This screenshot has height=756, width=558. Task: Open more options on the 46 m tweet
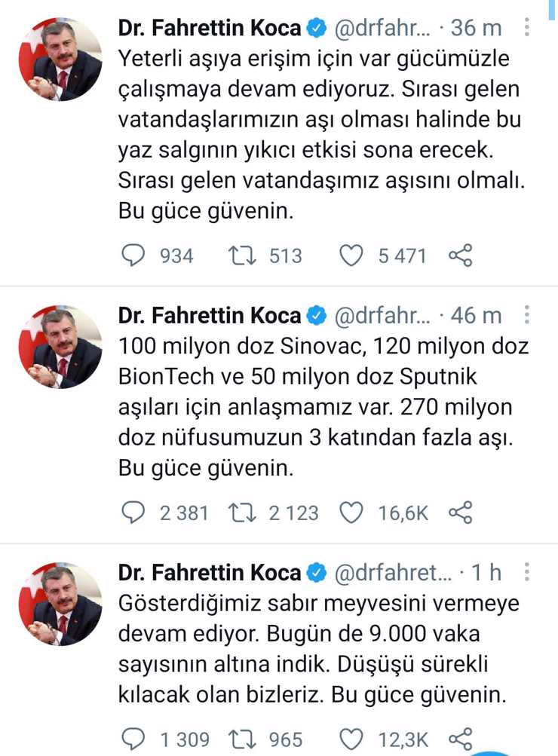pyautogui.click(x=527, y=314)
